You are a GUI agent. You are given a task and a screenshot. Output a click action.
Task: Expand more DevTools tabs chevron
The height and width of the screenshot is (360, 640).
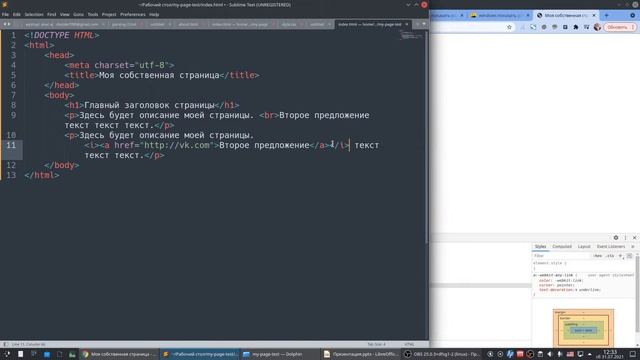633,247
